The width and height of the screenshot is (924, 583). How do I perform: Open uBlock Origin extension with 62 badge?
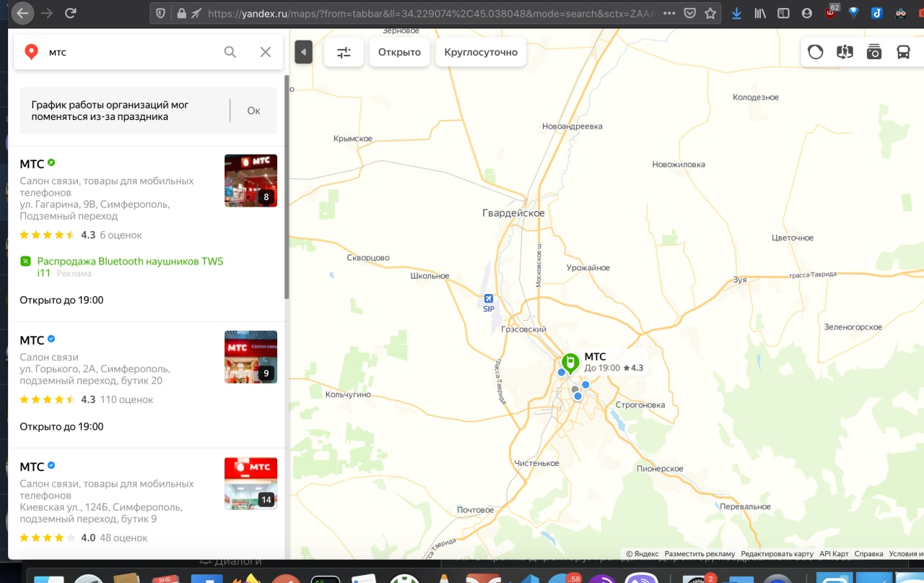[831, 12]
